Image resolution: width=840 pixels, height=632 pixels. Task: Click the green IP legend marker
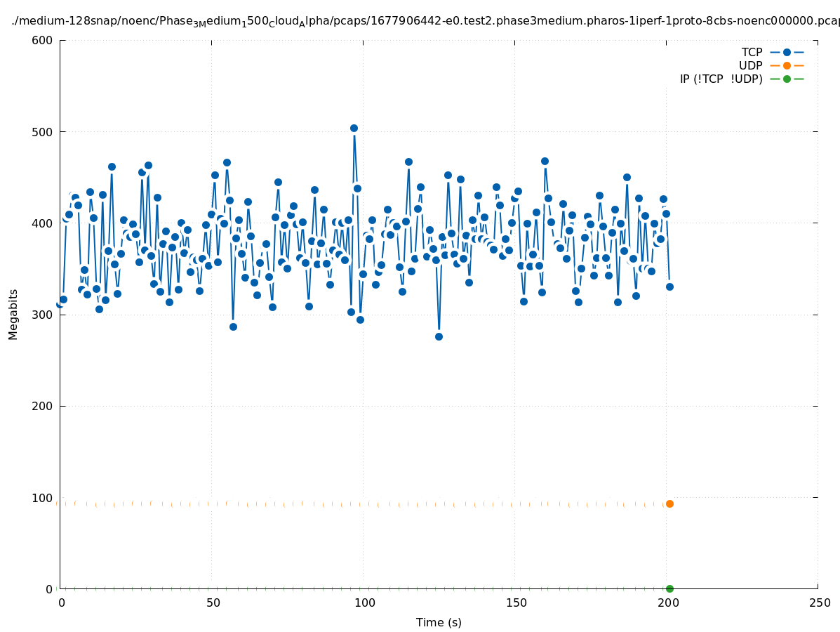coord(787,79)
